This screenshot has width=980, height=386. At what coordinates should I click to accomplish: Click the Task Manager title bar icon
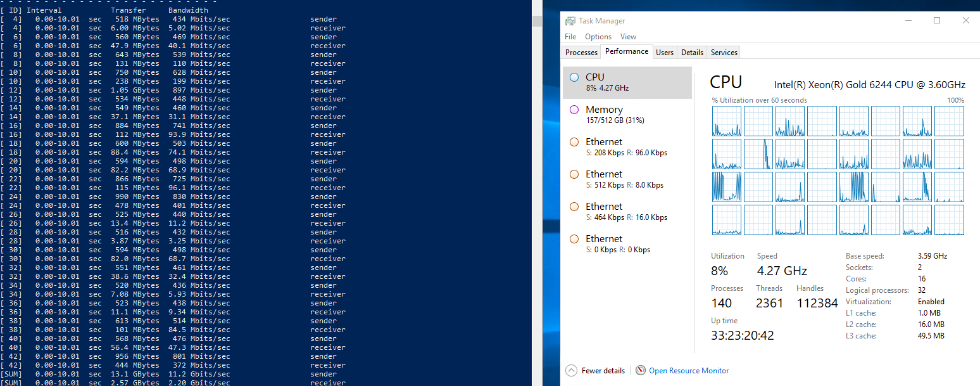tap(570, 21)
